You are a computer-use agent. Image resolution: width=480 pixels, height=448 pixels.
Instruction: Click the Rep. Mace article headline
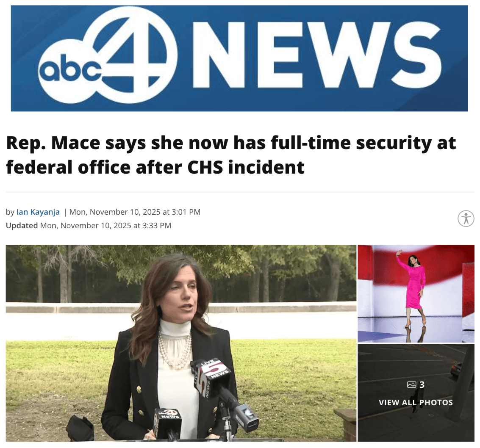[231, 155]
